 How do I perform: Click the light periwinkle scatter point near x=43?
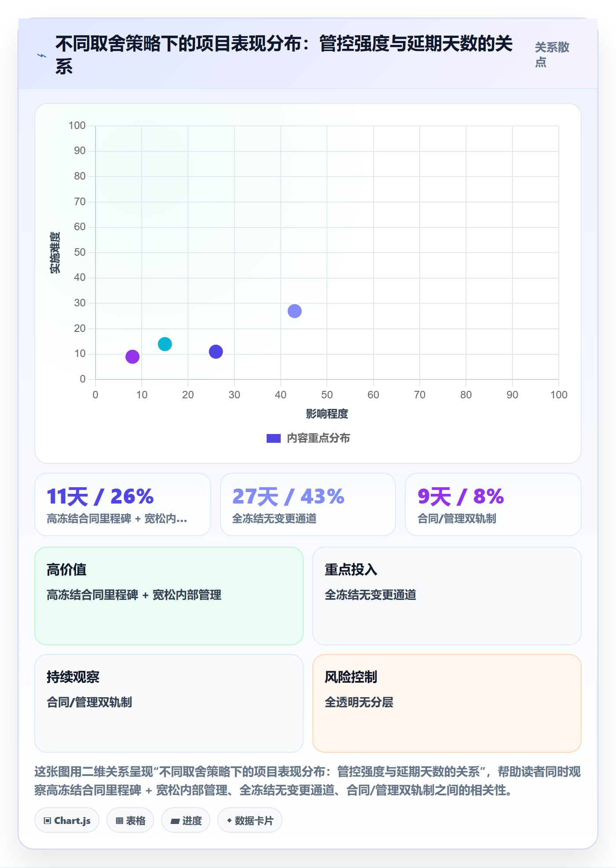[294, 311]
